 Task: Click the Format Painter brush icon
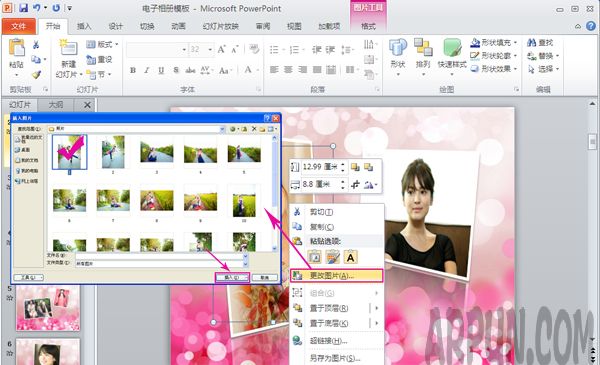36,75
